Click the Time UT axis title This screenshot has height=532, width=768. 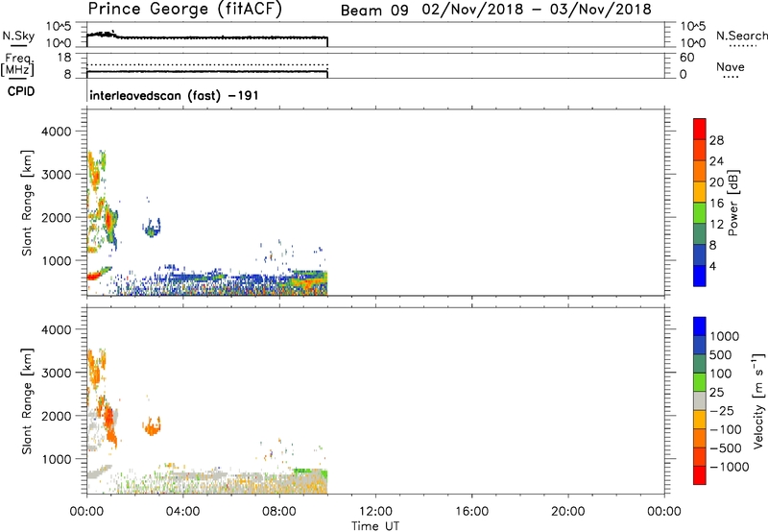click(375, 526)
